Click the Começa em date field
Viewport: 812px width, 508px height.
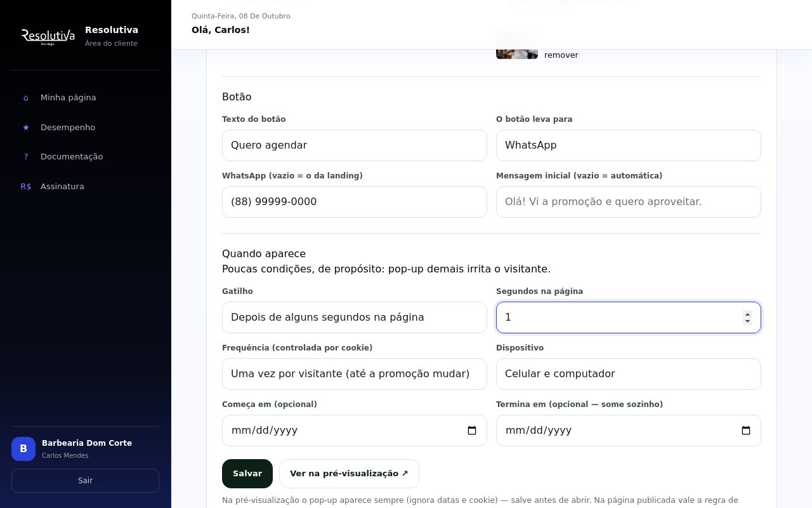[355, 431]
